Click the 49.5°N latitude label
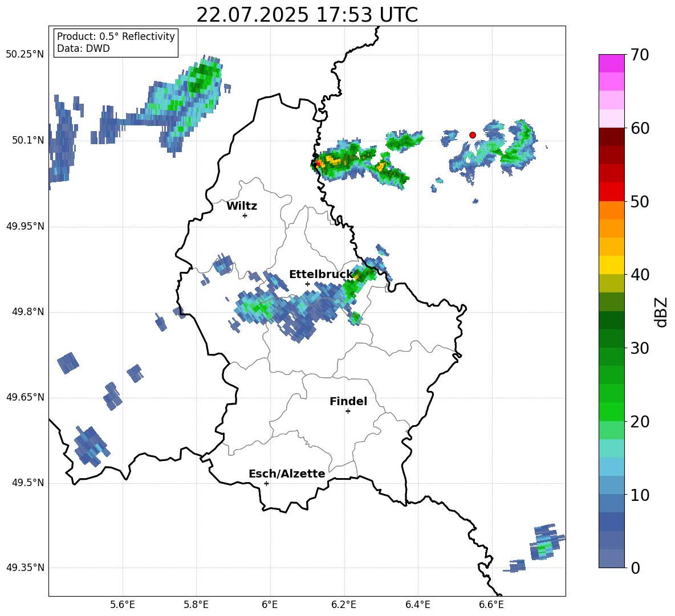675x616 pixels. point(28,483)
